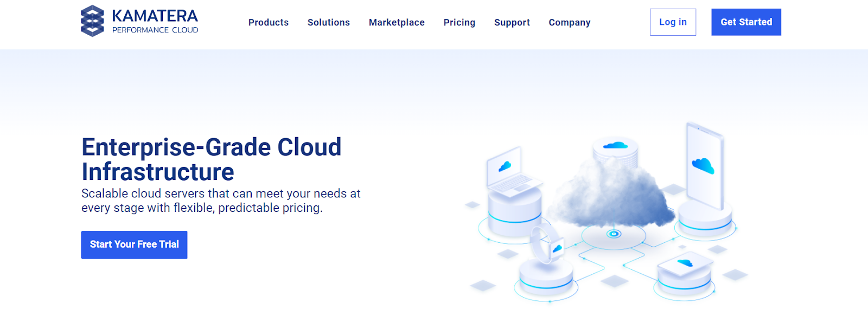Click the central circular target node
The image size is (868, 316).
(614, 234)
